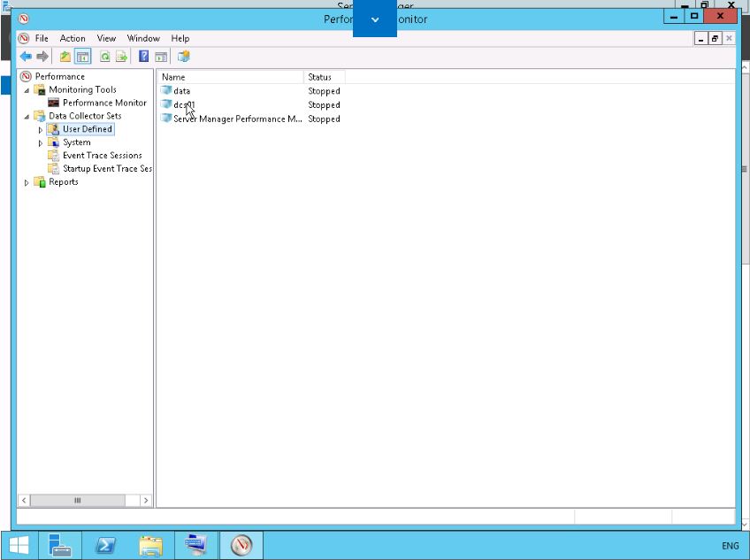Click the Export List toolbar icon
Screen dimensions: 750x560
tap(121, 57)
